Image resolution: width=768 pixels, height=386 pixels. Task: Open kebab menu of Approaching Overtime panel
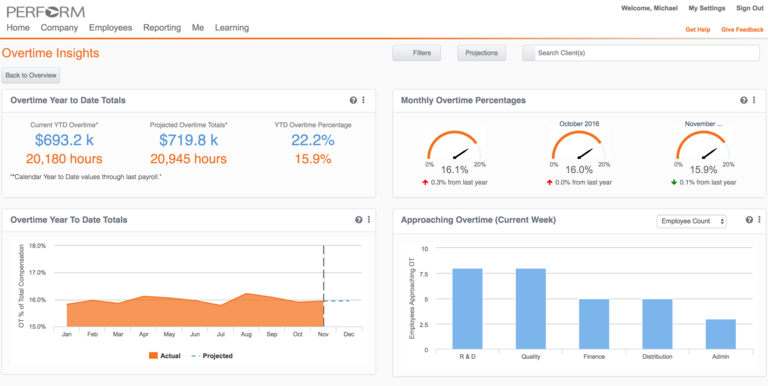tap(759, 220)
